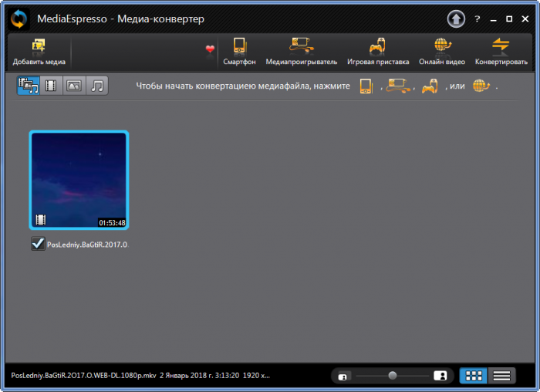Click the film strip icon on the thumbnail
This screenshot has width=540, height=392.
[x=41, y=220]
